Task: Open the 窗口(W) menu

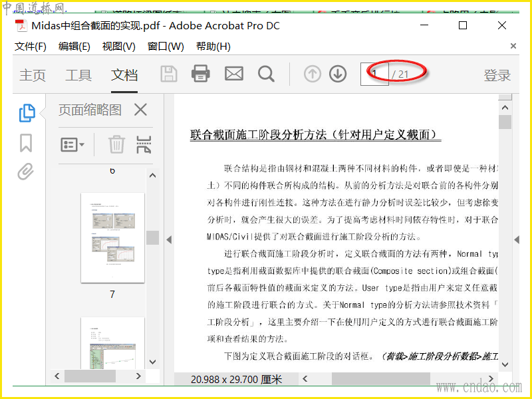Action: tap(166, 46)
